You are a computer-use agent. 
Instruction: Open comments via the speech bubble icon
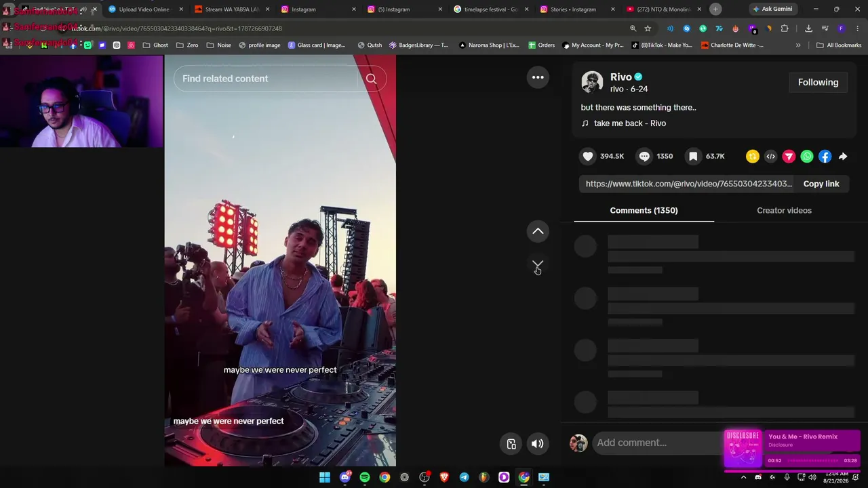pos(644,157)
